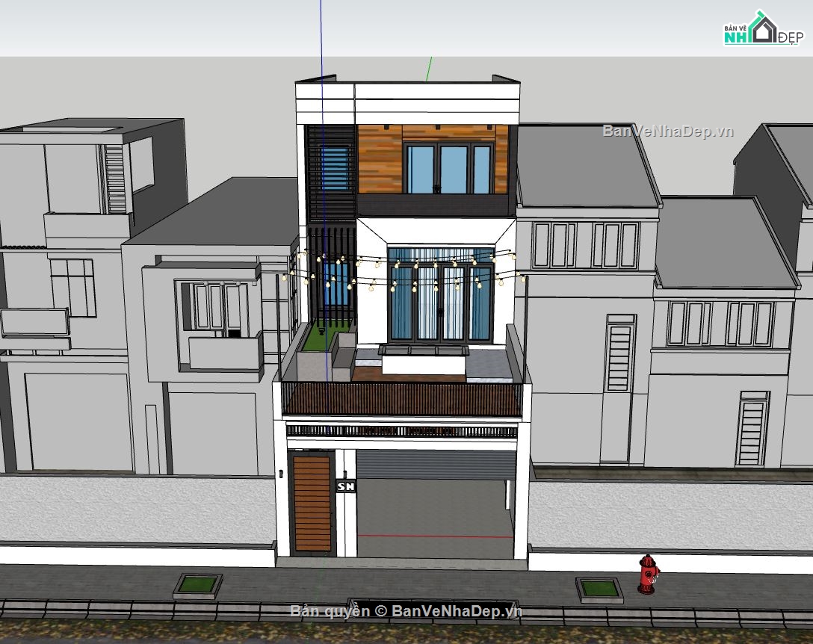Screen dimensions: 813x644
Task: Click the green axis line above roof
Action: click(429, 69)
